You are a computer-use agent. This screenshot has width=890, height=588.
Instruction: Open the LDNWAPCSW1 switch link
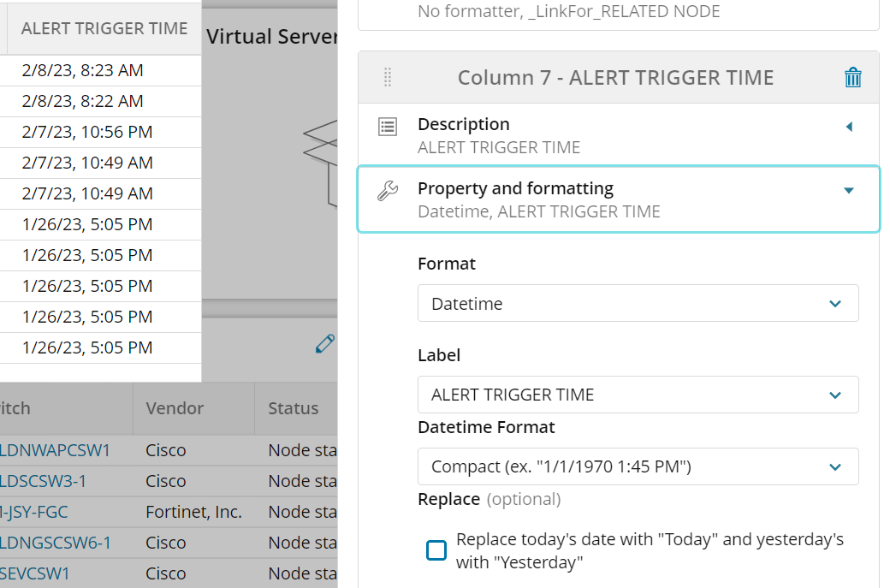(x=55, y=450)
